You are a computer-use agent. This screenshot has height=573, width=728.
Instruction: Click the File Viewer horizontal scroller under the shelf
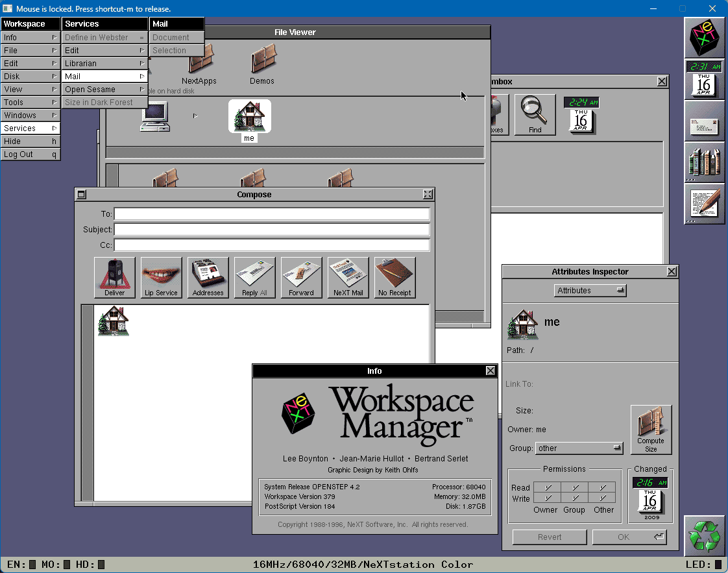pos(295,152)
